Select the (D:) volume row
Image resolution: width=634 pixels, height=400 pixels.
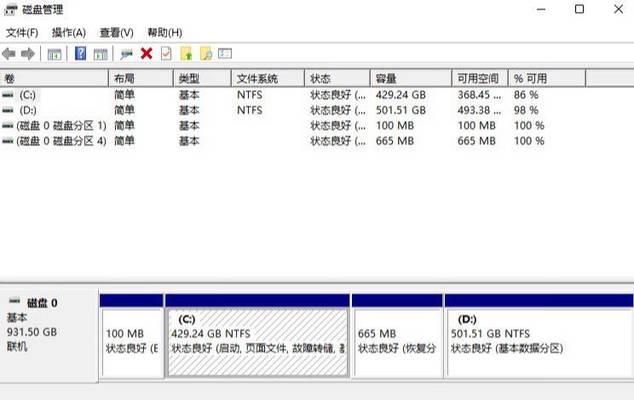tap(293, 110)
